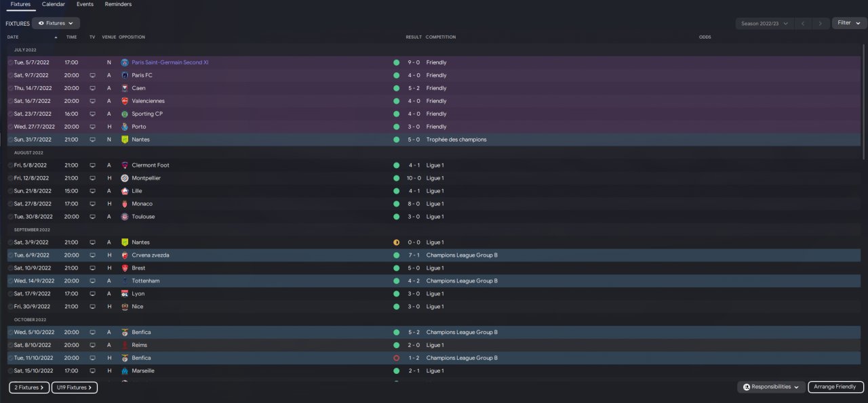Open the Responsibilities dropdown
Viewport: 868px width, 403px height.
pos(771,387)
